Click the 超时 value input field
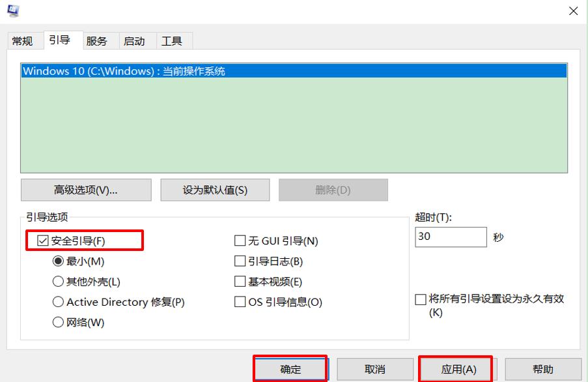Viewport: 588px width, 382px height. click(451, 237)
